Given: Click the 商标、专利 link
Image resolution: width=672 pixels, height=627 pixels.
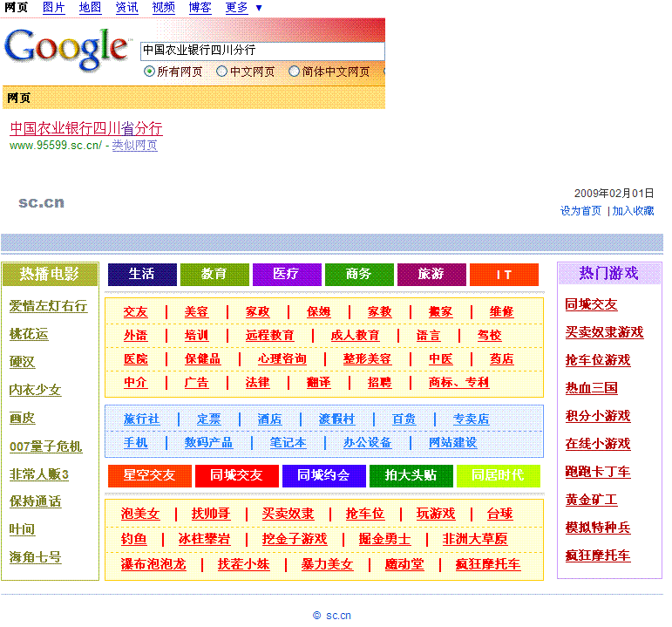Looking at the screenshot, I should pos(458,383).
